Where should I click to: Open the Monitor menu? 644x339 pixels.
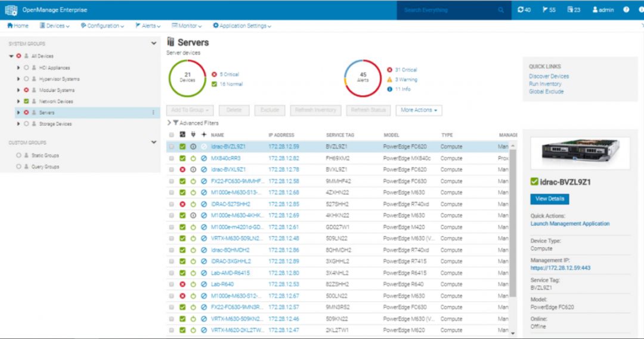coord(187,26)
